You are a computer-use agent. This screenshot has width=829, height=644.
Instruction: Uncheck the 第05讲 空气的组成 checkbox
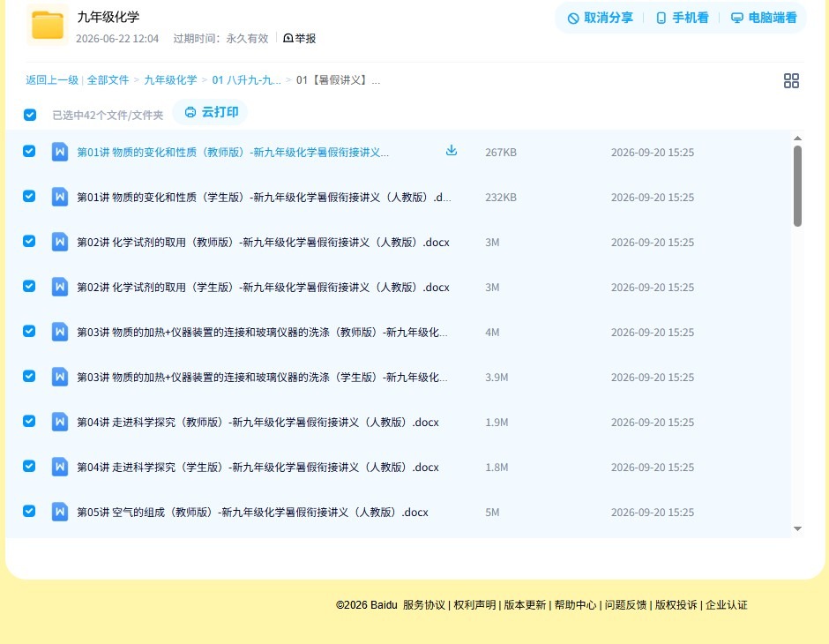(29, 511)
